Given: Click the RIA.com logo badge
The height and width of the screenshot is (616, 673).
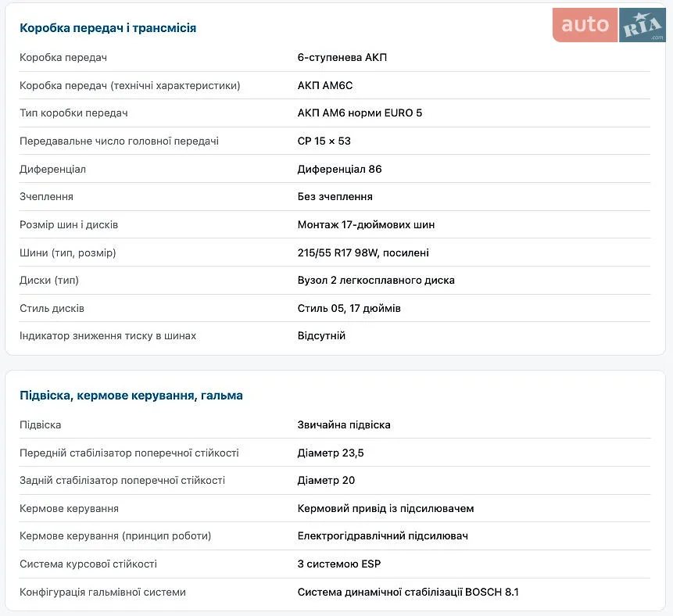Looking at the screenshot, I should [643, 25].
